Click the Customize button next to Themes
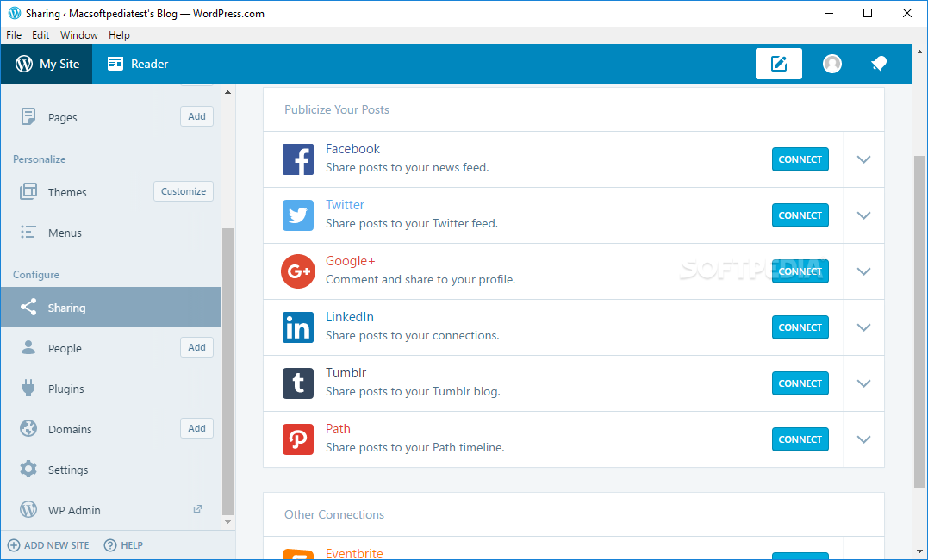928x560 pixels. pos(184,191)
